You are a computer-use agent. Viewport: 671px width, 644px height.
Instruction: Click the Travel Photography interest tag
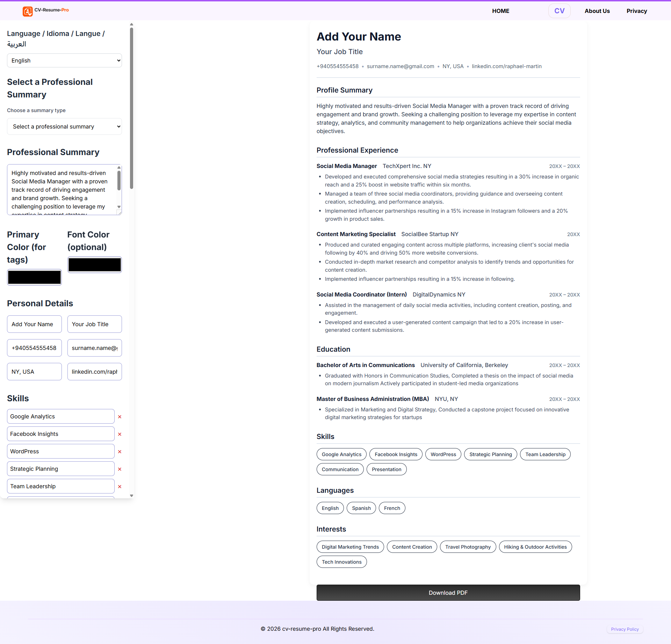click(x=468, y=547)
